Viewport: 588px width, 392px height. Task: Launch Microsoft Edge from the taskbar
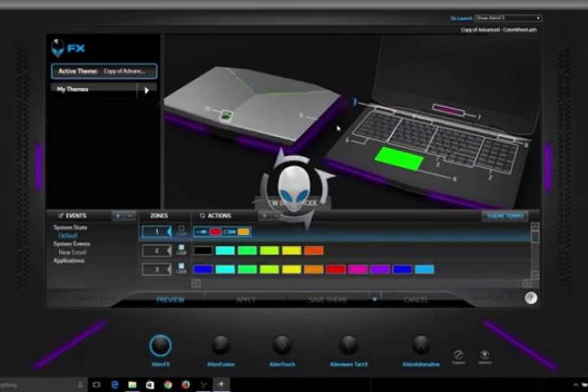(115, 384)
